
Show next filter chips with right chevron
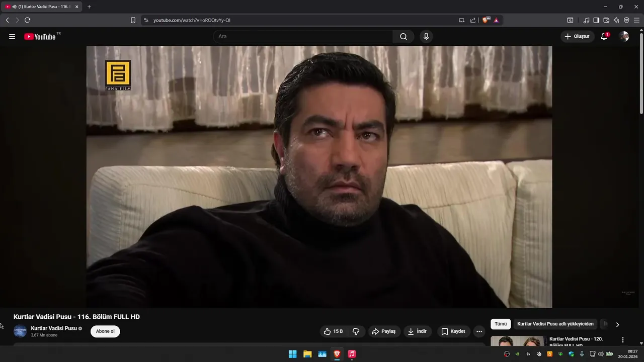coord(617,325)
